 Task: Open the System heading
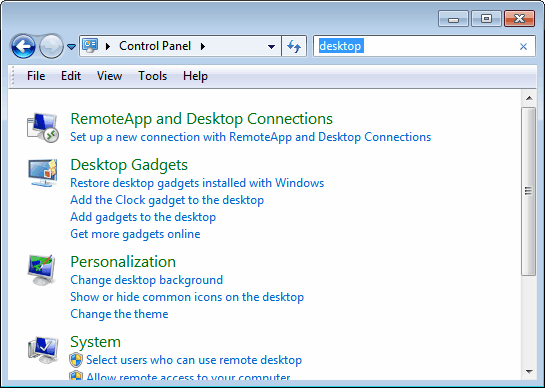point(96,342)
